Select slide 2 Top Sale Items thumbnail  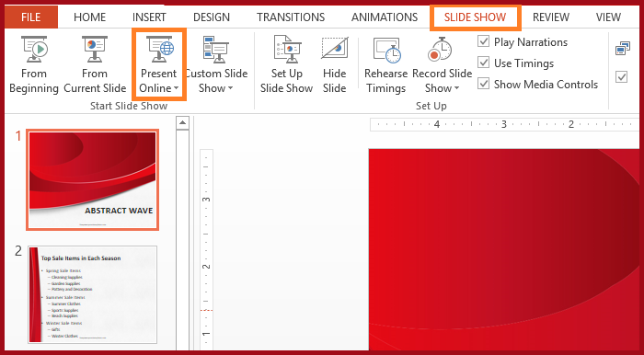(92, 294)
